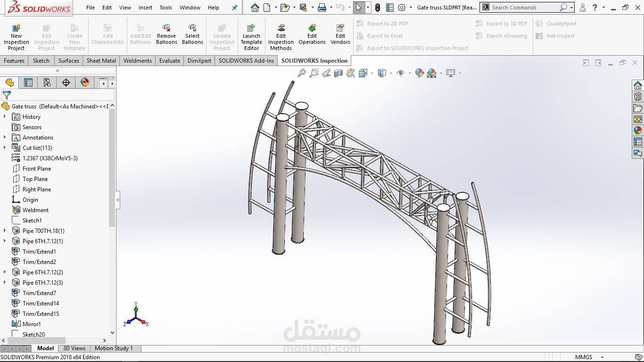Click Edit Appearance icon in viewport toolbar
644x362 pixels.
[x=419, y=73]
